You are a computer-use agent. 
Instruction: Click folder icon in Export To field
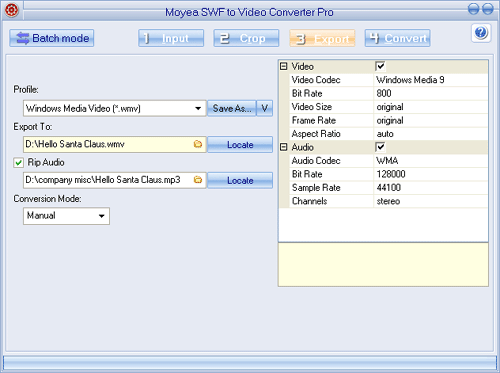[x=198, y=144]
